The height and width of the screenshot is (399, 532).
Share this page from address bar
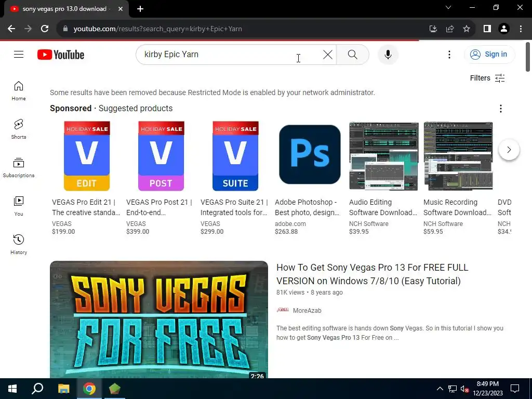pyautogui.click(x=450, y=29)
